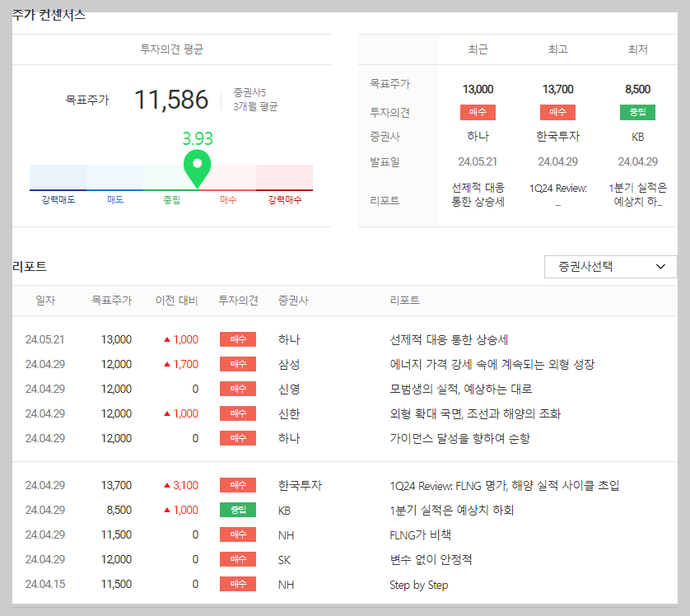Screen dimensions: 690x616
Task: Open report 1분기 실적은 예상치 하회
Action: pyautogui.click(x=451, y=510)
